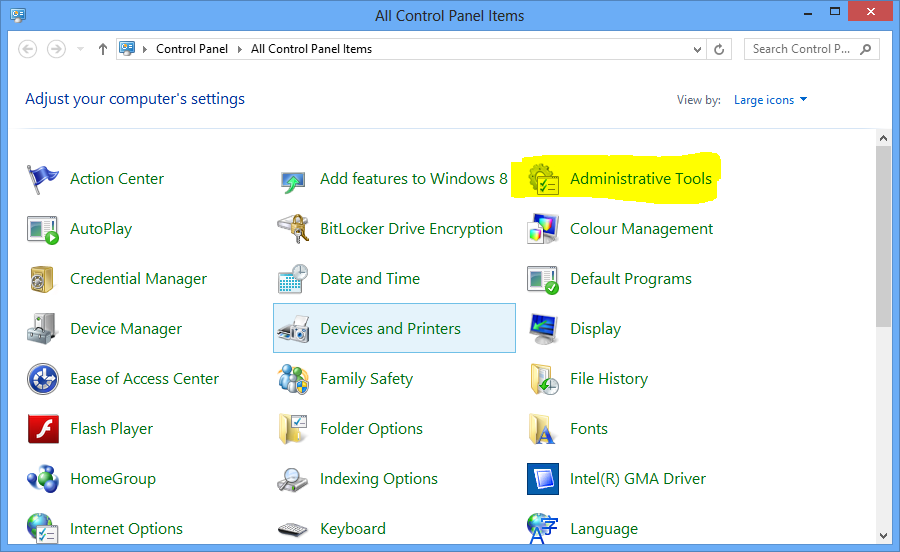Click the Family Safety label

point(366,379)
